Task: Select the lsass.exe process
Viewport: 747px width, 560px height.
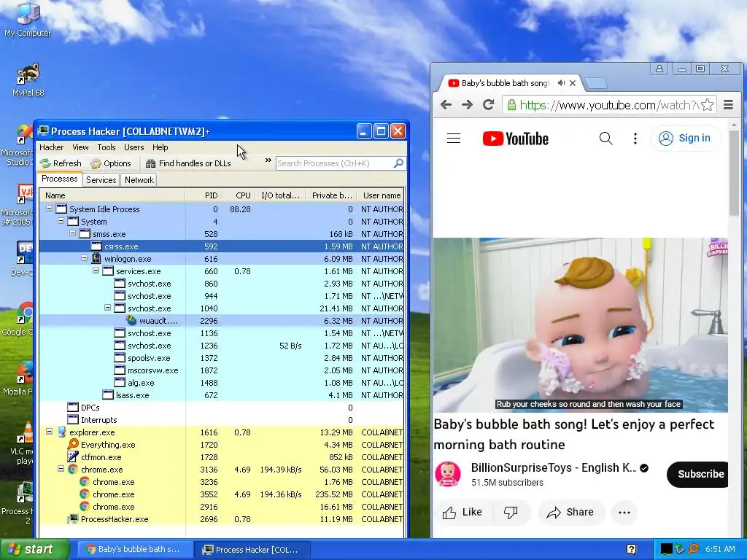Action: pos(222,394)
